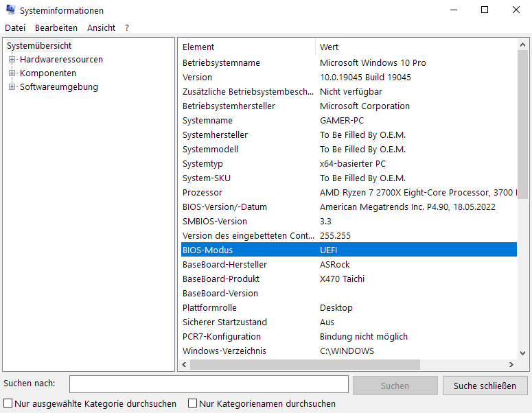
Task: Select the highlighted BIOS-Modus row
Action: 349,250
